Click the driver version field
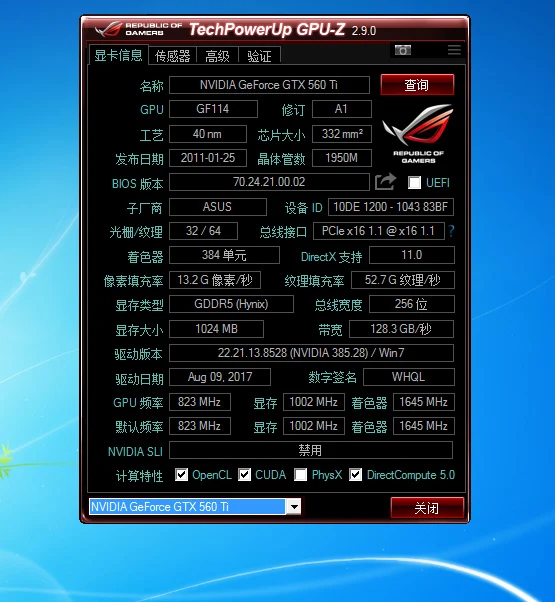555x602 pixels. point(311,353)
